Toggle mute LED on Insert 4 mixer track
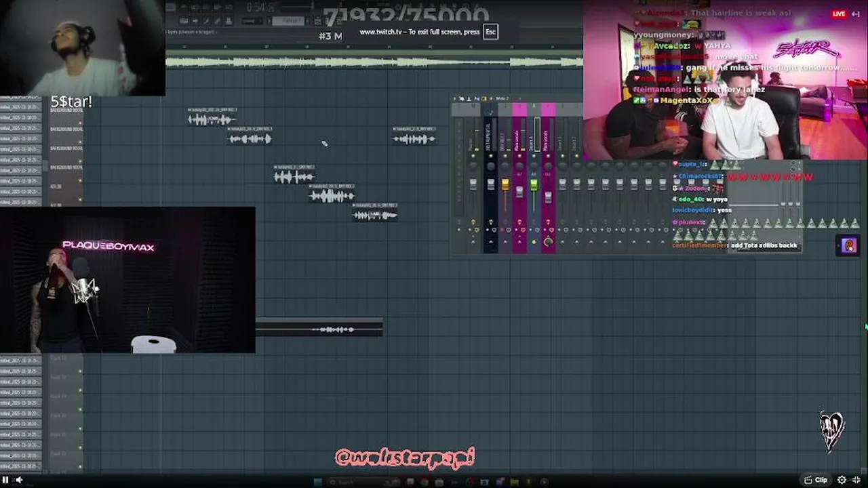This screenshot has width=868, height=488. coord(534,156)
